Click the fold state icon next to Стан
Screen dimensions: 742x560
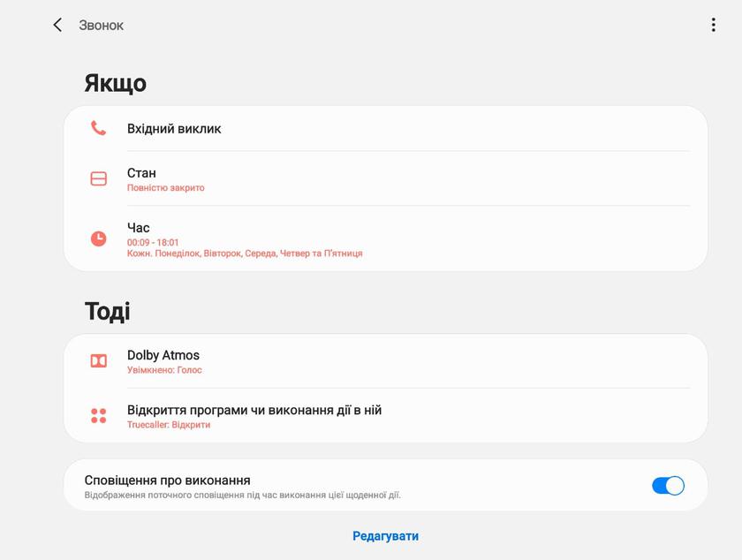[x=98, y=178]
